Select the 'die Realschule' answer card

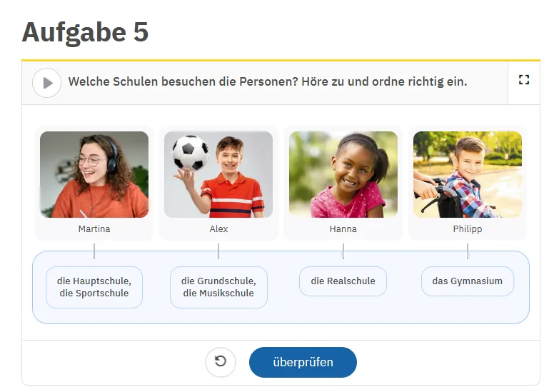click(x=343, y=281)
